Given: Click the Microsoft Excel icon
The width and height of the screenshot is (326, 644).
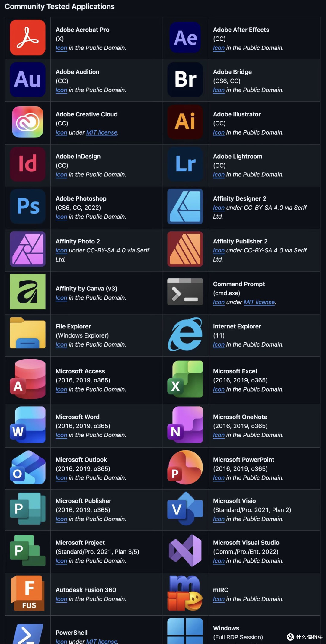Looking at the screenshot, I should click(185, 379).
